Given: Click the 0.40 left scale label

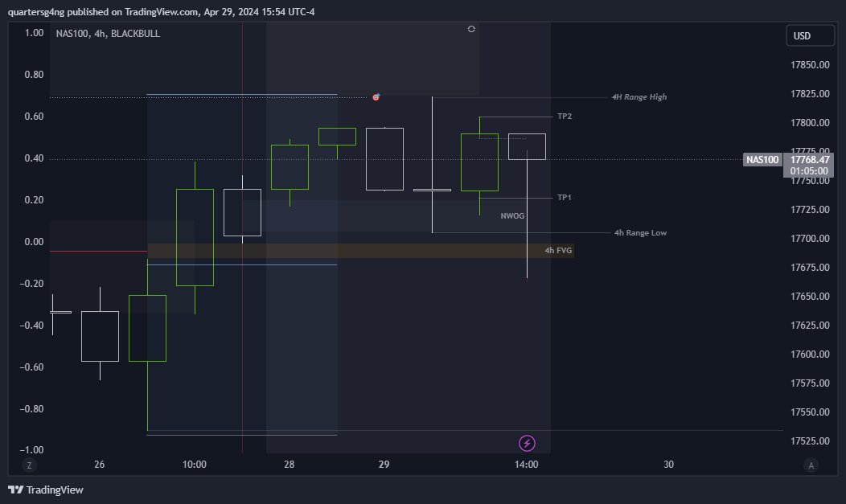Looking at the screenshot, I should (x=34, y=158).
